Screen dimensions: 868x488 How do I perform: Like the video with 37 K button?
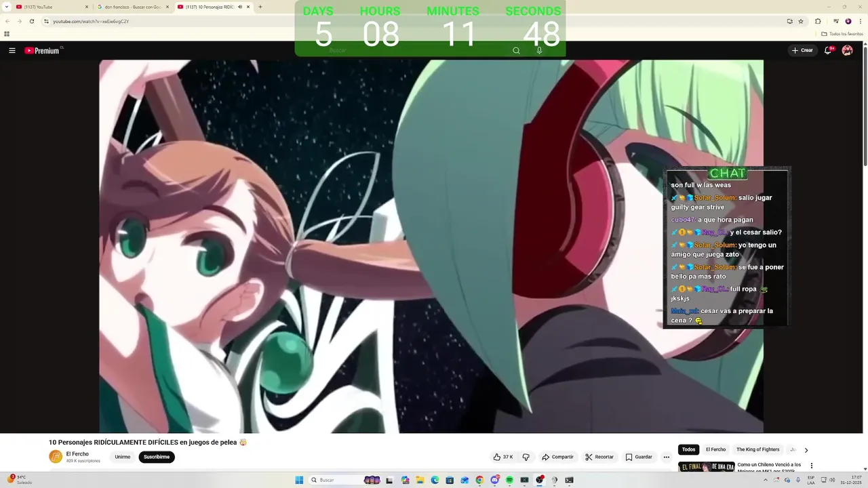point(503,457)
